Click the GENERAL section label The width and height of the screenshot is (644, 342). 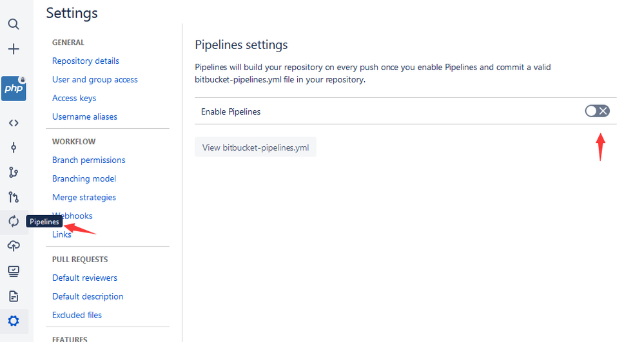click(x=68, y=43)
